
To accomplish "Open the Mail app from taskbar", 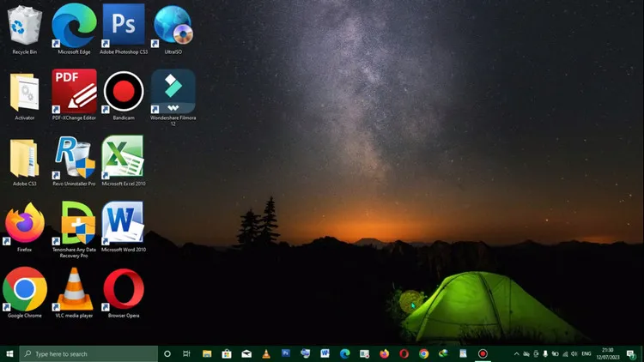I will click(246, 353).
